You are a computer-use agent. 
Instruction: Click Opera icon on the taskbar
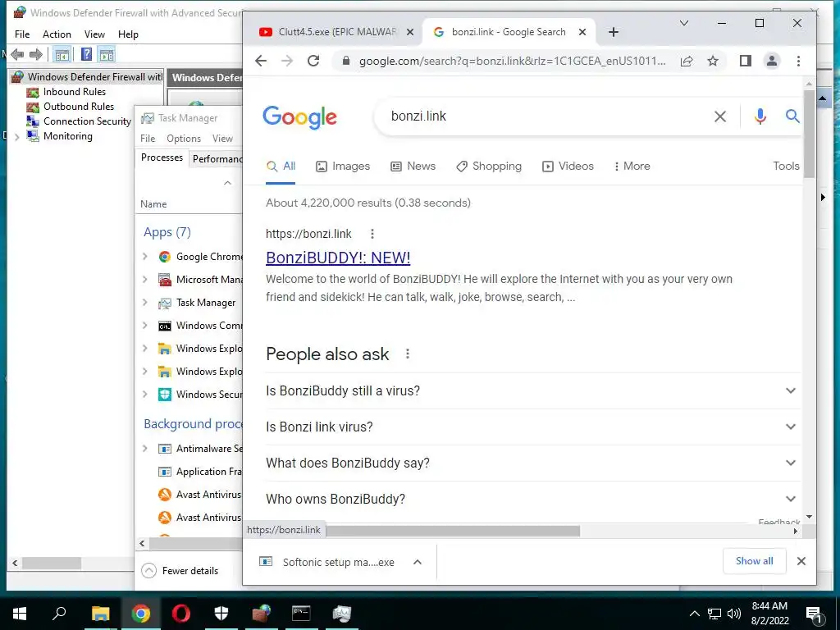click(181, 614)
